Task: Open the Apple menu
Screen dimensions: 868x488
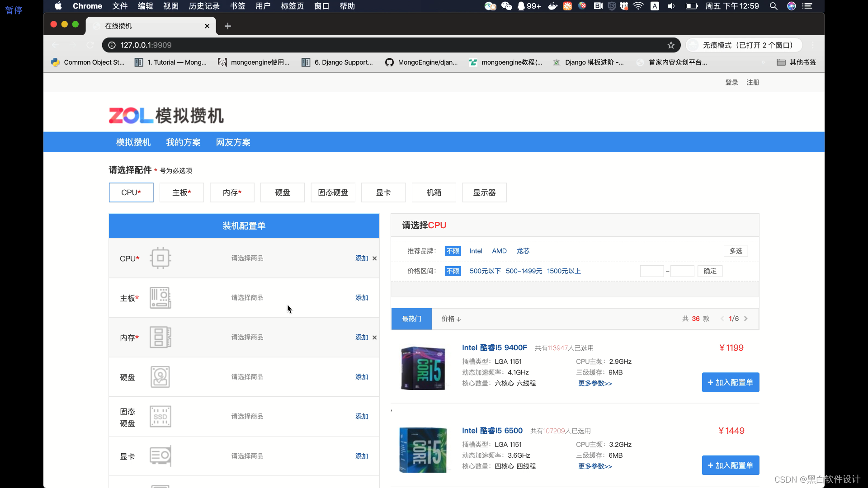Action: pos(58,6)
